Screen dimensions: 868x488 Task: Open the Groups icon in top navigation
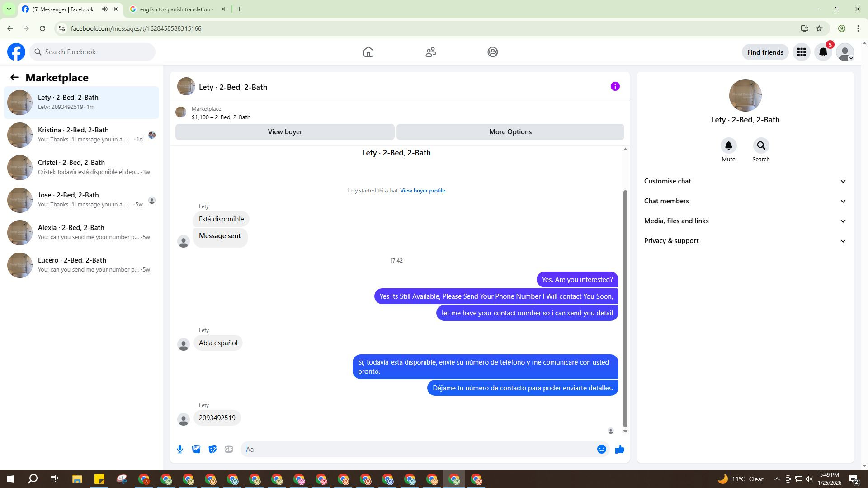pos(493,52)
